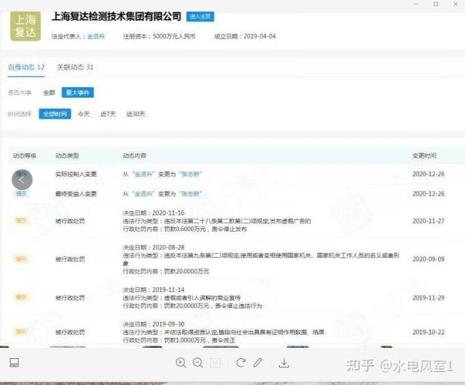Click 被行政处罚 type in 2020-11-27 row

[x=70, y=221]
